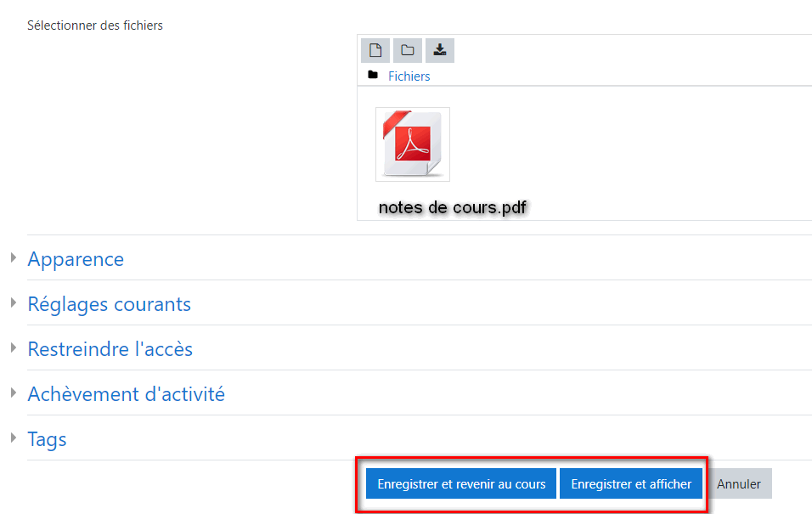This screenshot has height=514, width=812.
Task: Click the download all files icon
Action: pyautogui.click(x=440, y=50)
